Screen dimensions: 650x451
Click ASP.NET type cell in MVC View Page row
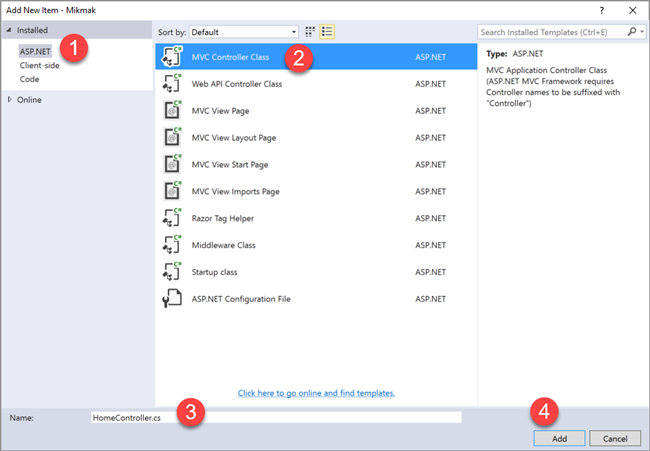pos(431,111)
